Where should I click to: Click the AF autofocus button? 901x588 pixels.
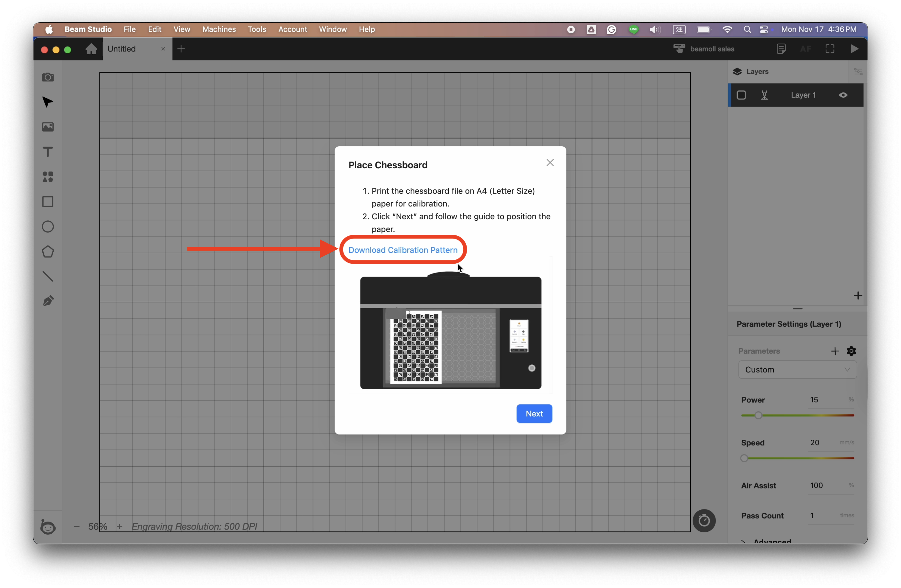pos(805,49)
